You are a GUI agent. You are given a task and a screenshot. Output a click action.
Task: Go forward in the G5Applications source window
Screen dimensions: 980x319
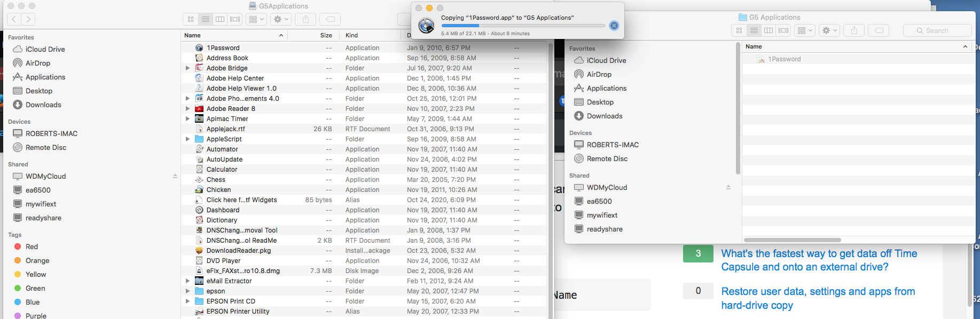(28, 19)
